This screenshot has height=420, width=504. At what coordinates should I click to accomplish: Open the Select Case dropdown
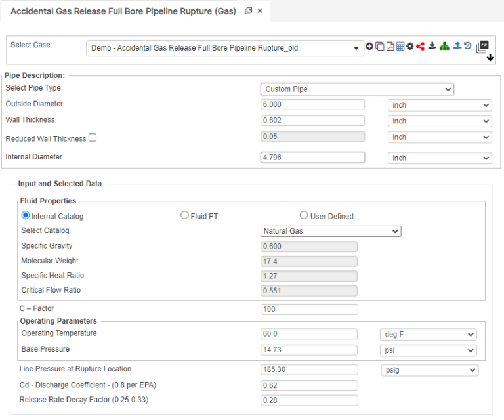(225, 48)
